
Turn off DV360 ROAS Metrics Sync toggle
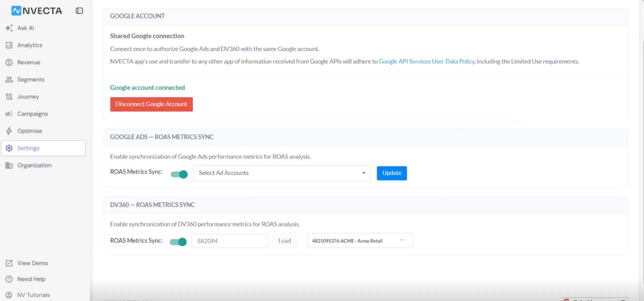[x=178, y=242]
